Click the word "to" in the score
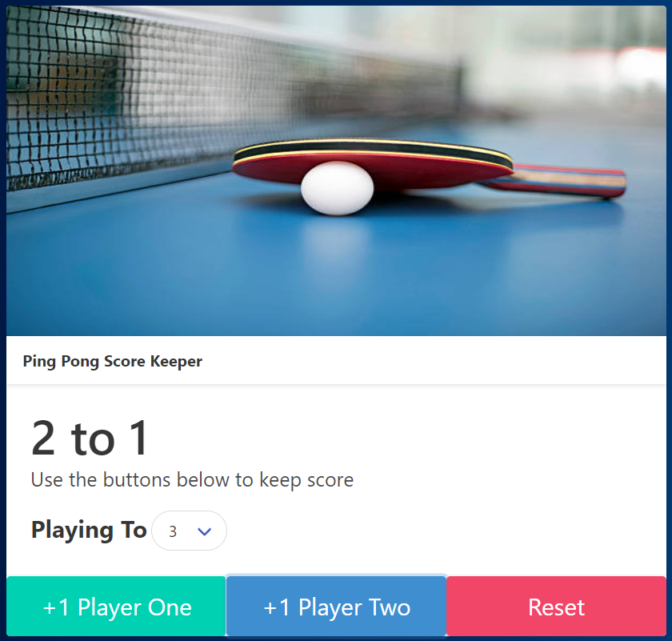Image resolution: width=672 pixels, height=641 pixels. point(93,440)
